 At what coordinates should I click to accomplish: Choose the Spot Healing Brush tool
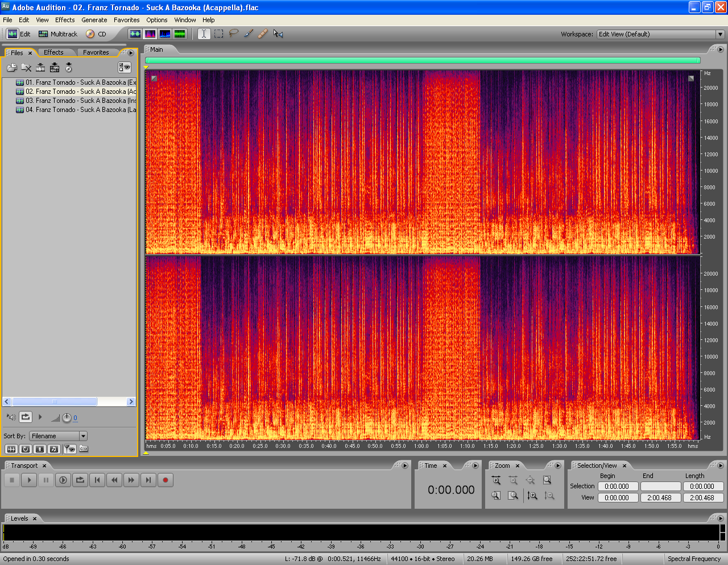pos(263,34)
